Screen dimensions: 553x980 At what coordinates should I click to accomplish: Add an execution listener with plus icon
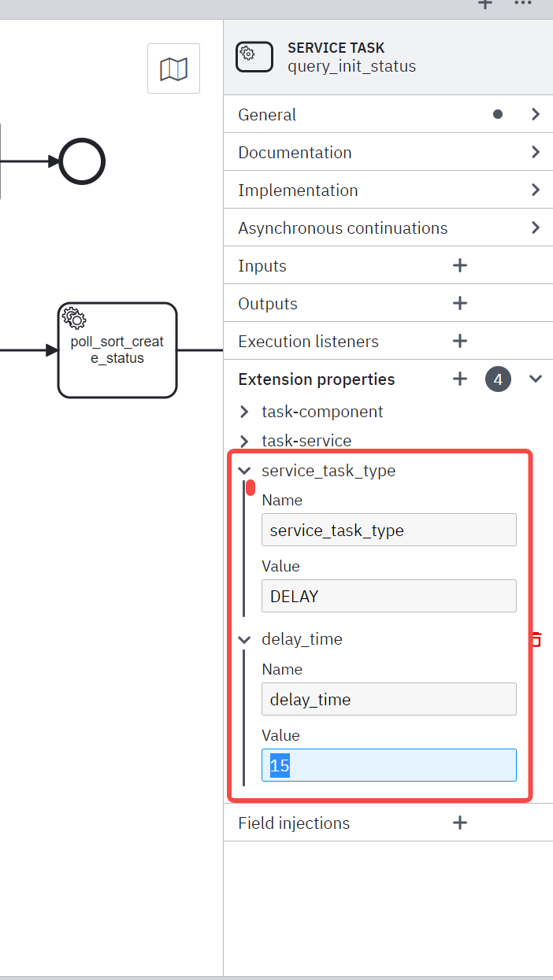click(x=460, y=342)
